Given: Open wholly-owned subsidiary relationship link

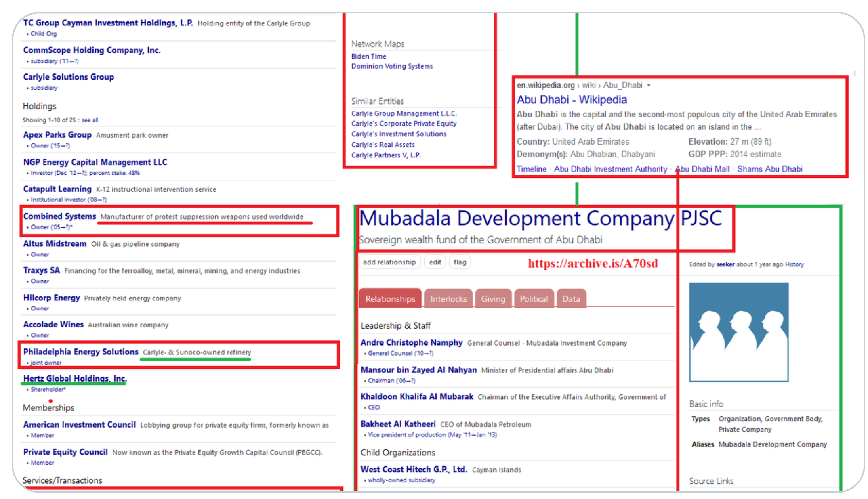Looking at the screenshot, I should pos(401,480).
